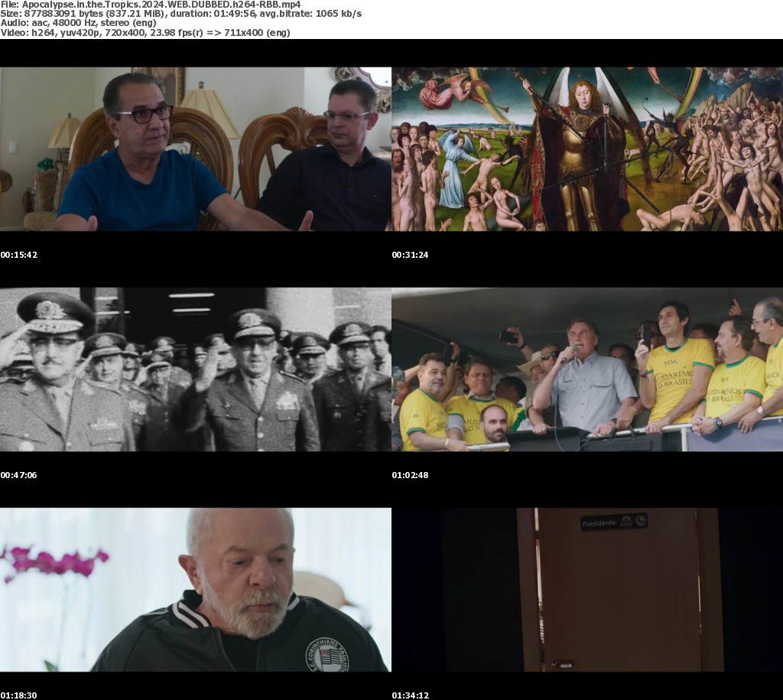Select the 00:15:42 timestamp label
The height and width of the screenshot is (700, 783).
click(19, 255)
